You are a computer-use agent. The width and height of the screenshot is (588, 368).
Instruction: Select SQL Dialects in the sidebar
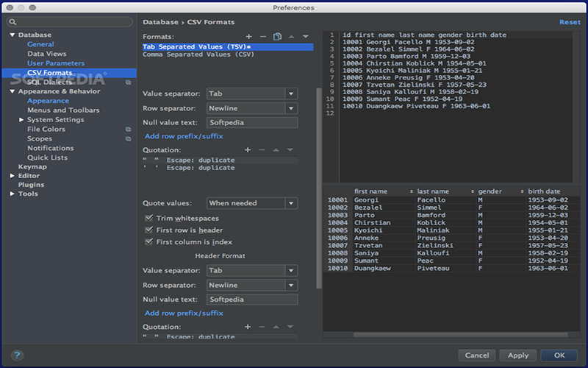point(49,82)
